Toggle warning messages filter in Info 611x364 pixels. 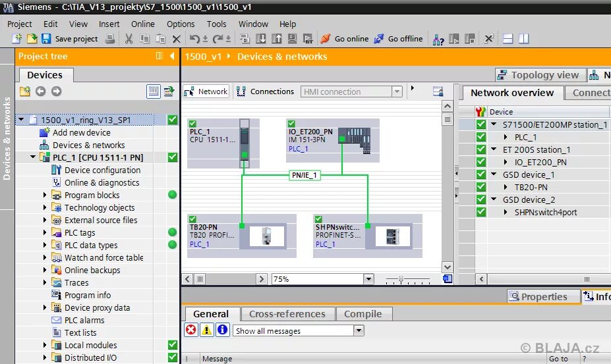click(x=206, y=330)
